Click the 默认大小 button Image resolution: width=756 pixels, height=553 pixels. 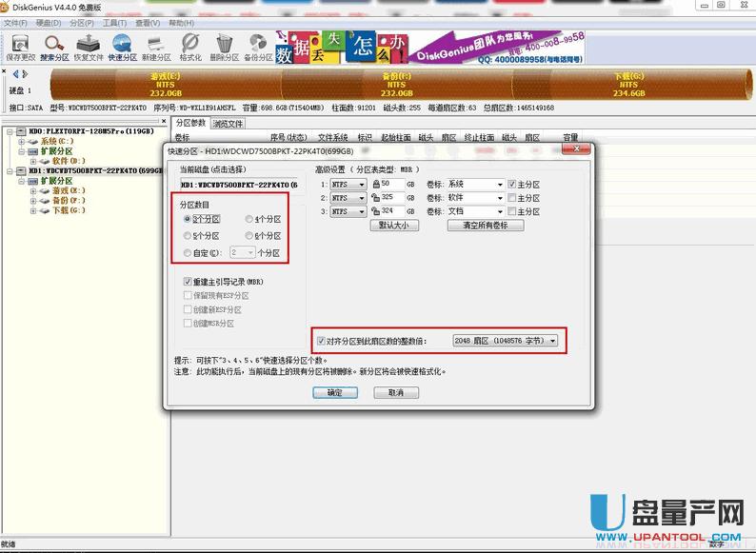(393, 226)
